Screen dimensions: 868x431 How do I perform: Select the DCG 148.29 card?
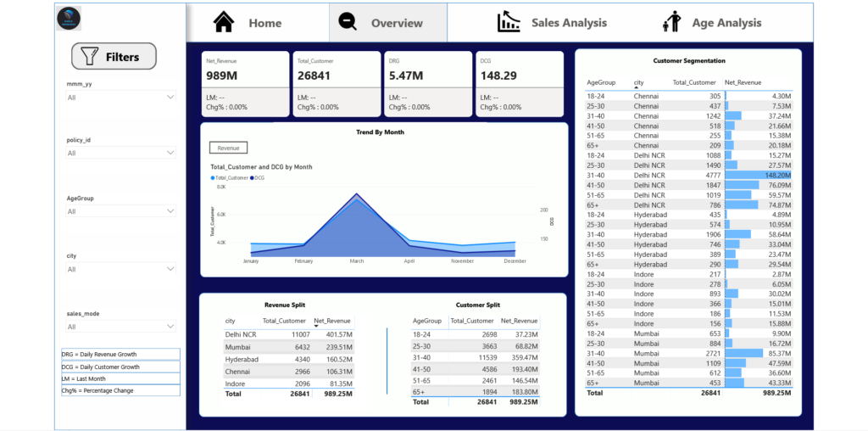click(x=520, y=84)
